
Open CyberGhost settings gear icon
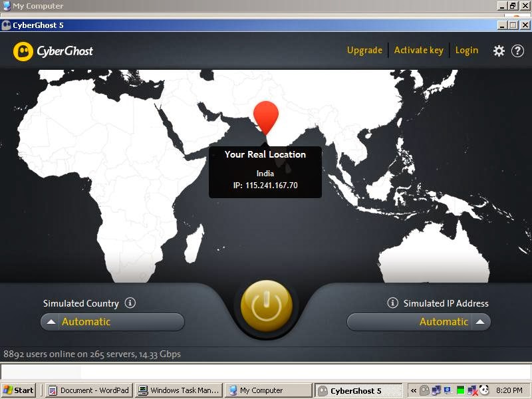pyautogui.click(x=499, y=51)
